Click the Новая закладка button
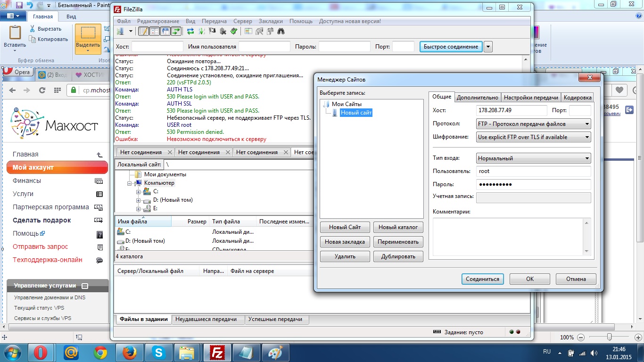The height and width of the screenshot is (362, 644). tap(345, 242)
